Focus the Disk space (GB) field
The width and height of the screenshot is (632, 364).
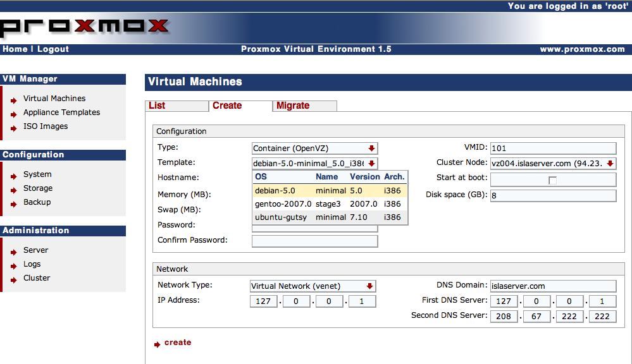click(552, 195)
